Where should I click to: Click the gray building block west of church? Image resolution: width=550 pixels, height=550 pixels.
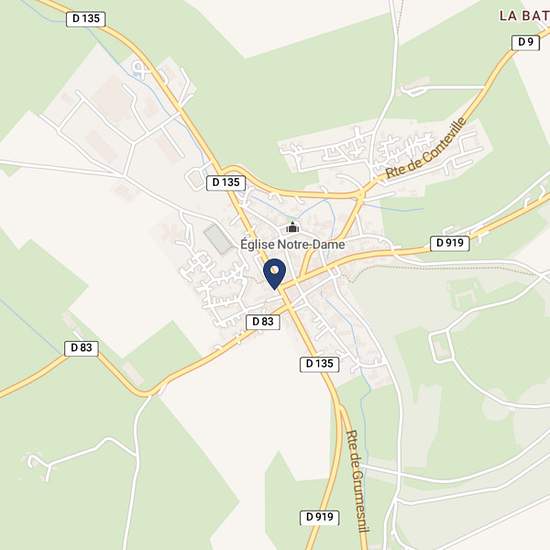(x=219, y=239)
